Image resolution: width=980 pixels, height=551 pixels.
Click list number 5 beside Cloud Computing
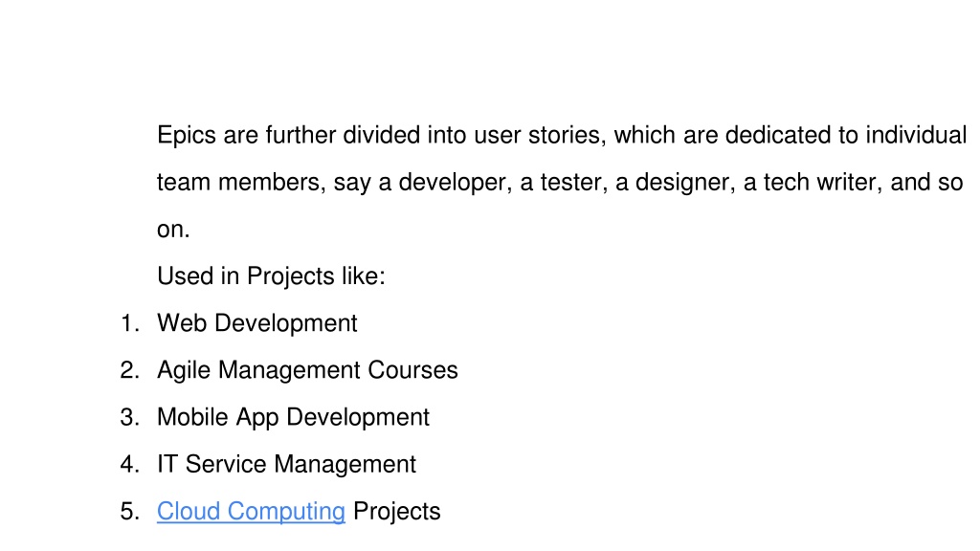click(x=129, y=512)
